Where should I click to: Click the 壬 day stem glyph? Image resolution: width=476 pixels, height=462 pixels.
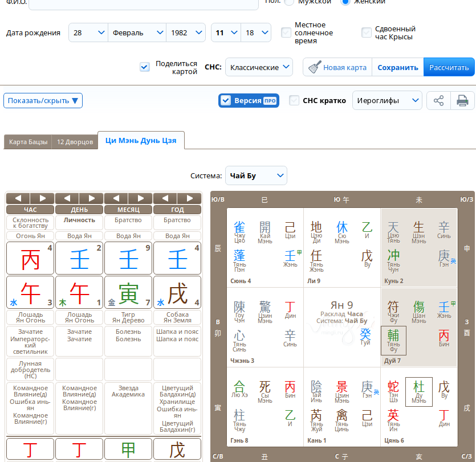79,259
